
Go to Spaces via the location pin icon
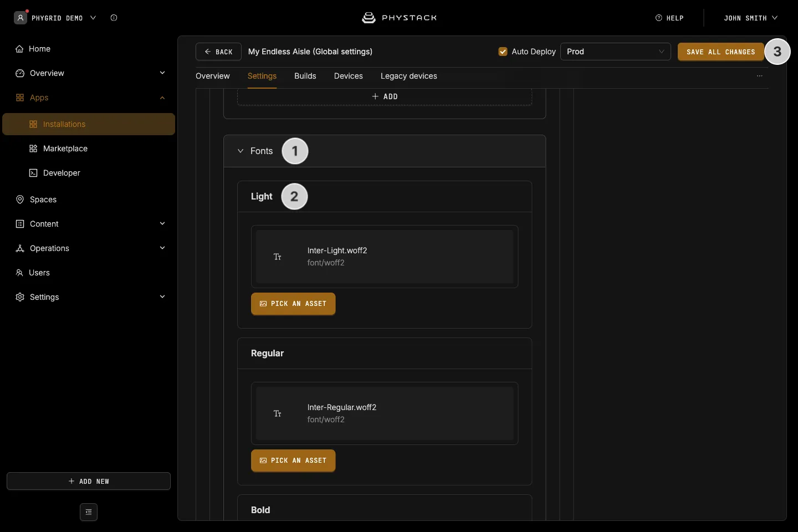(x=20, y=199)
